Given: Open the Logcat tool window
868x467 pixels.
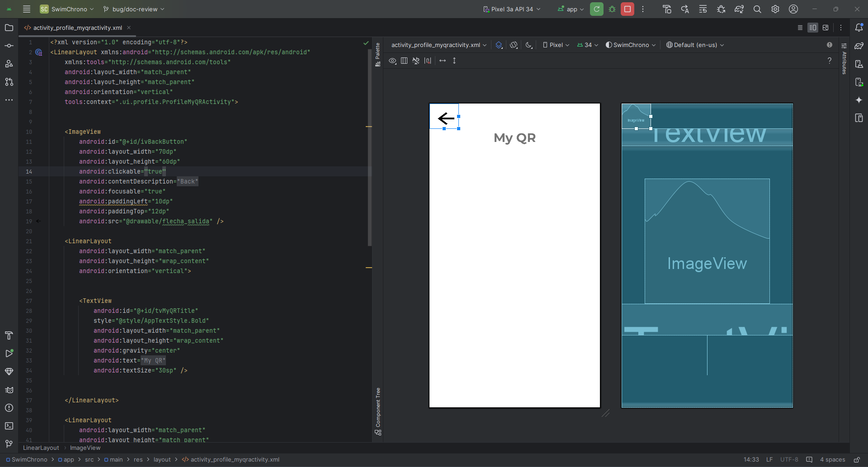Looking at the screenshot, I should [x=9, y=390].
